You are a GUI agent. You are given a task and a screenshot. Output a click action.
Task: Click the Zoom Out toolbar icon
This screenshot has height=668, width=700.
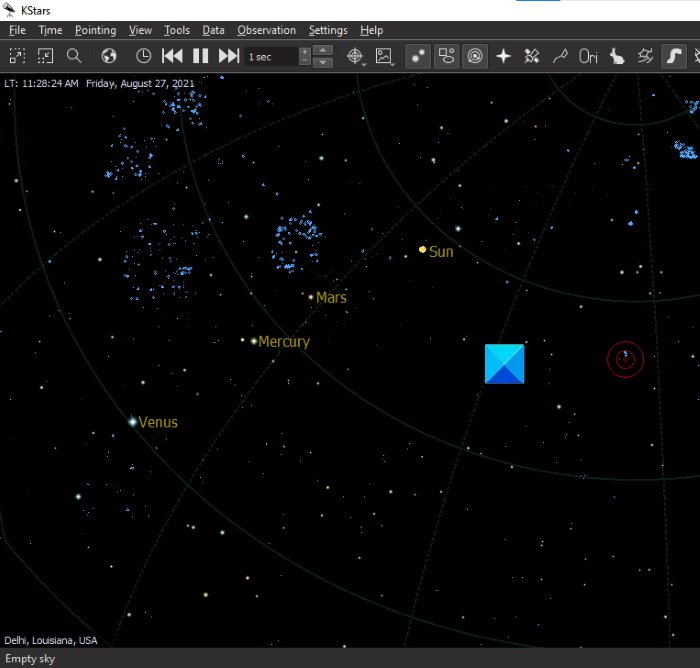click(x=45, y=56)
